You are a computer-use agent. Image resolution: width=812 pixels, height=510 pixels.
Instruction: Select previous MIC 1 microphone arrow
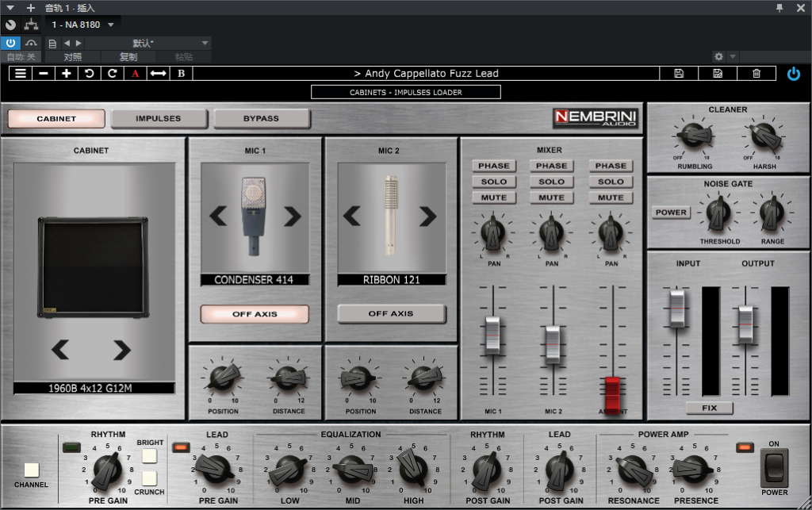[x=217, y=215]
